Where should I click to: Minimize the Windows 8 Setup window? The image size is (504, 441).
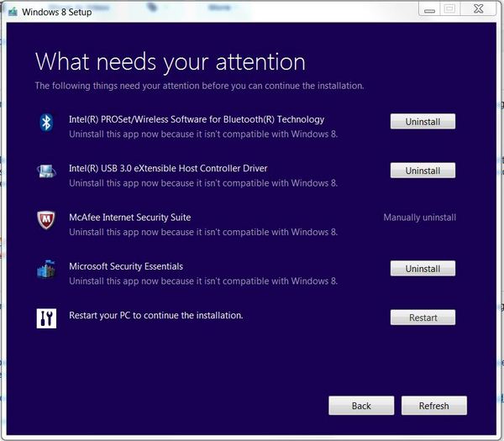[429, 9]
